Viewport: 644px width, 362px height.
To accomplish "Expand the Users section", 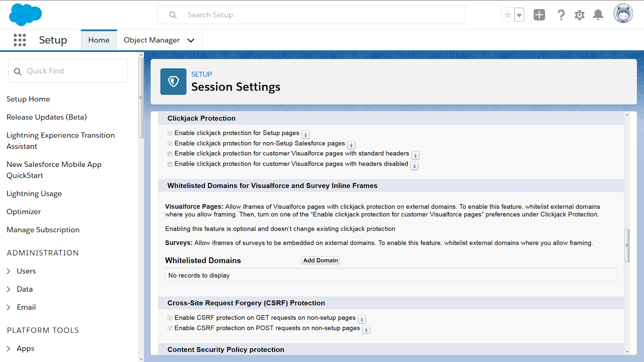I will 9,271.
